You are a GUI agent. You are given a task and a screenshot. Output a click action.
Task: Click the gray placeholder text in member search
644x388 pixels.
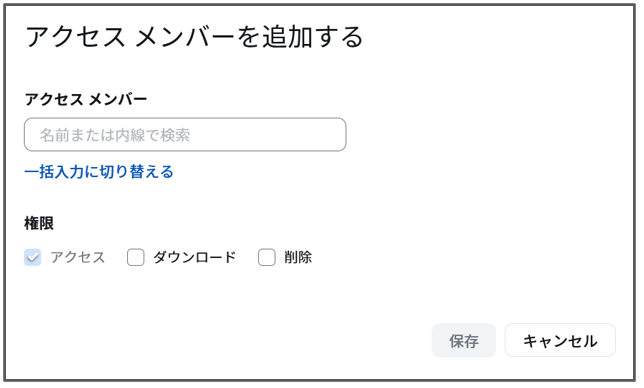pyautogui.click(x=115, y=135)
